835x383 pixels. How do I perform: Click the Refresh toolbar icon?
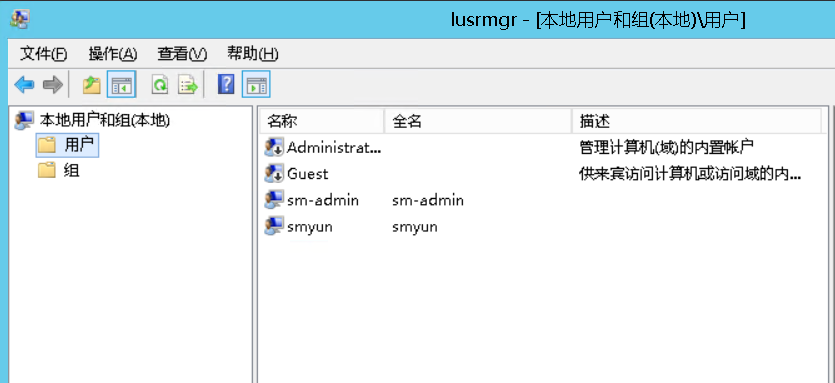tap(160, 84)
